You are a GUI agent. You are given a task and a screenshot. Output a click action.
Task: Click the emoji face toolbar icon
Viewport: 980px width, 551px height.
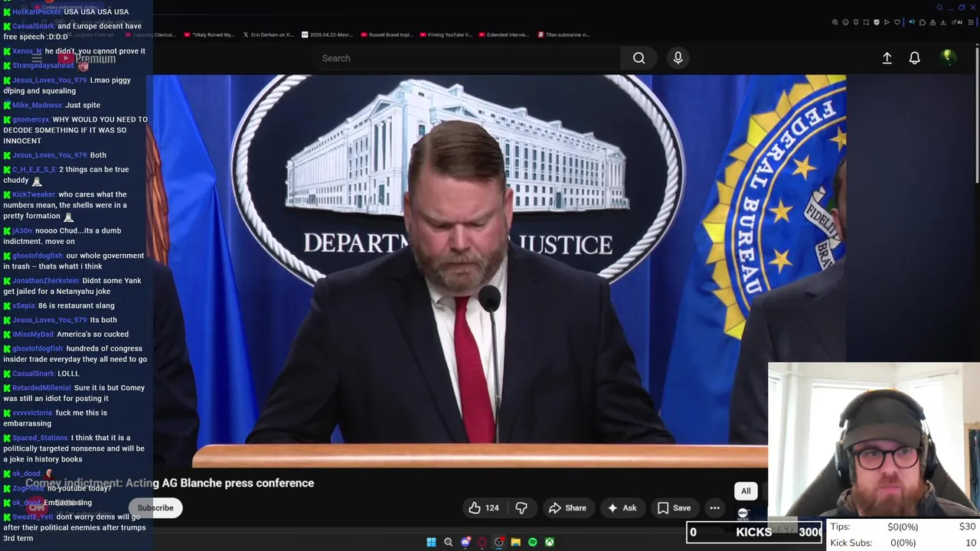[x=846, y=22]
